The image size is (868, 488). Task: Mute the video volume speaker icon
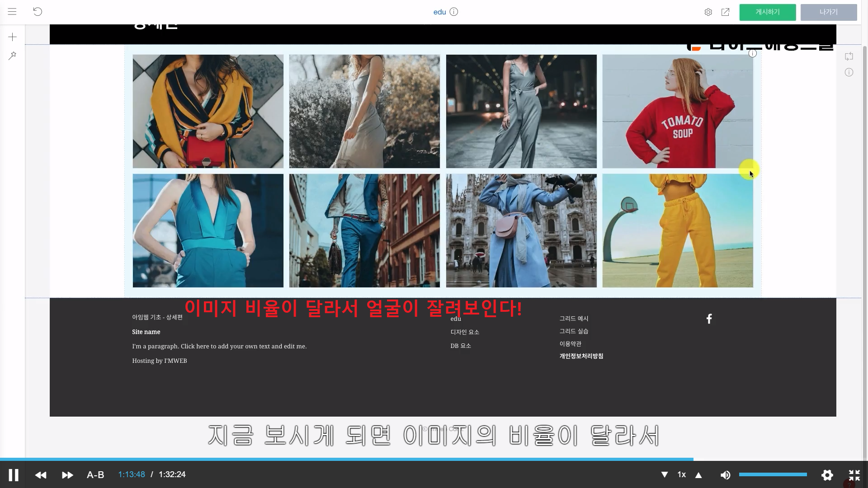[x=725, y=475]
